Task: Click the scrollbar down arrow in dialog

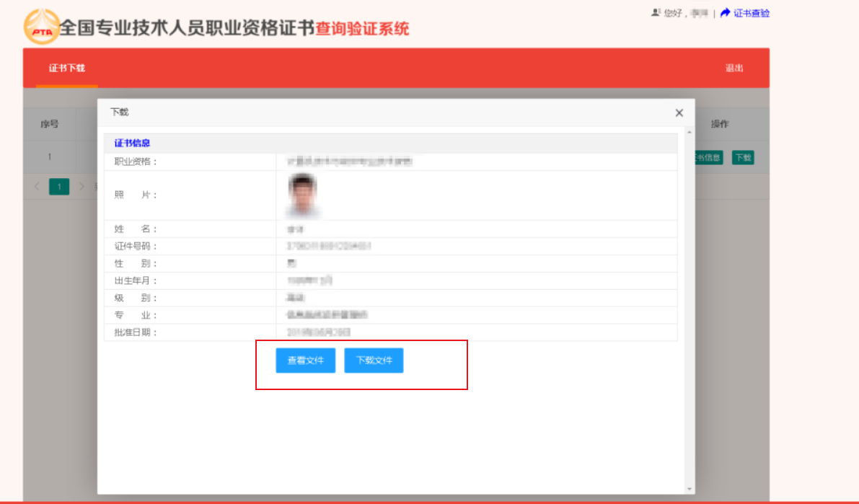Action: point(689,489)
